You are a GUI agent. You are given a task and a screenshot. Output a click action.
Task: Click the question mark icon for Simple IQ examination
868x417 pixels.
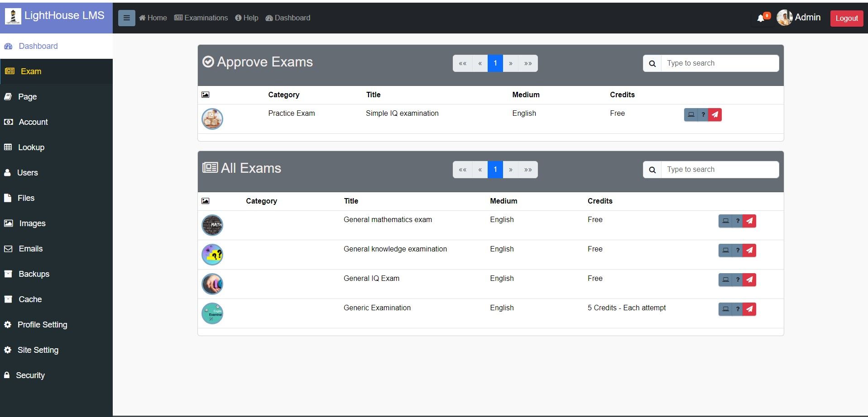pos(703,115)
